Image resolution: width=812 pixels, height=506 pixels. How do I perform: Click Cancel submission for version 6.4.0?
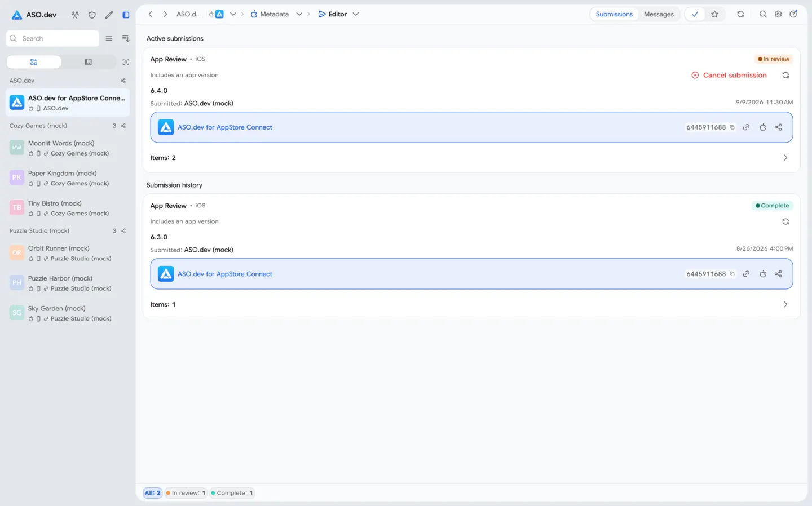729,75
